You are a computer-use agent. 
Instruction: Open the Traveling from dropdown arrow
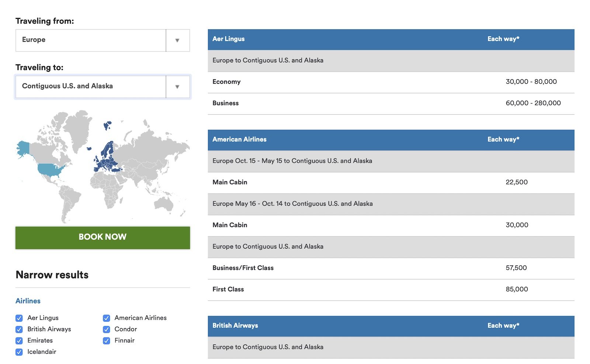[x=177, y=40]
